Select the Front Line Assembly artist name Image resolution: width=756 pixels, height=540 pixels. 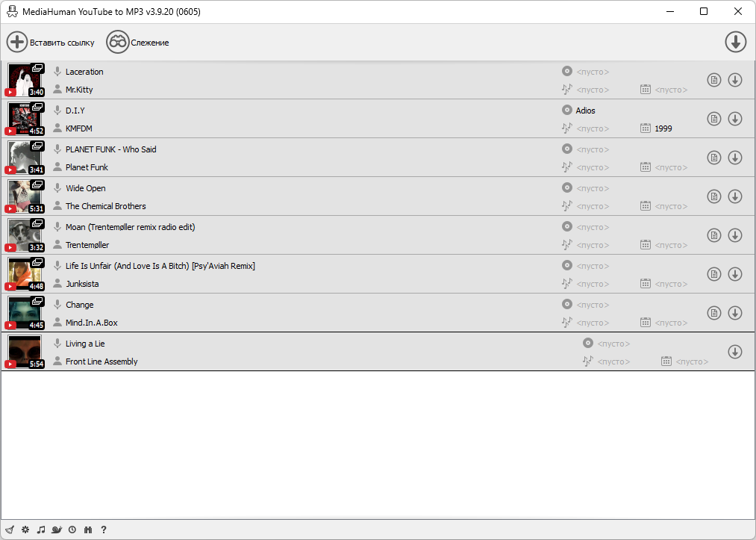[x=101, y=361]
